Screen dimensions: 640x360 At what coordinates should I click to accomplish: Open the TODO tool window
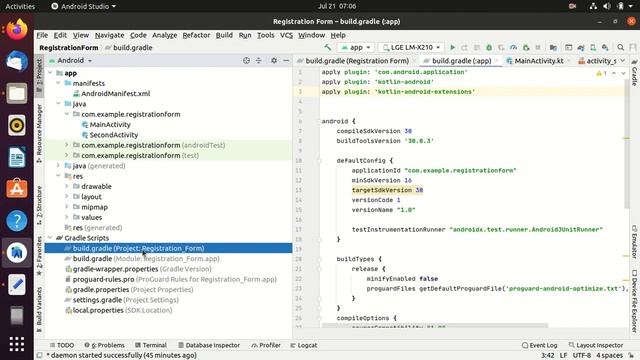[62, 345]
